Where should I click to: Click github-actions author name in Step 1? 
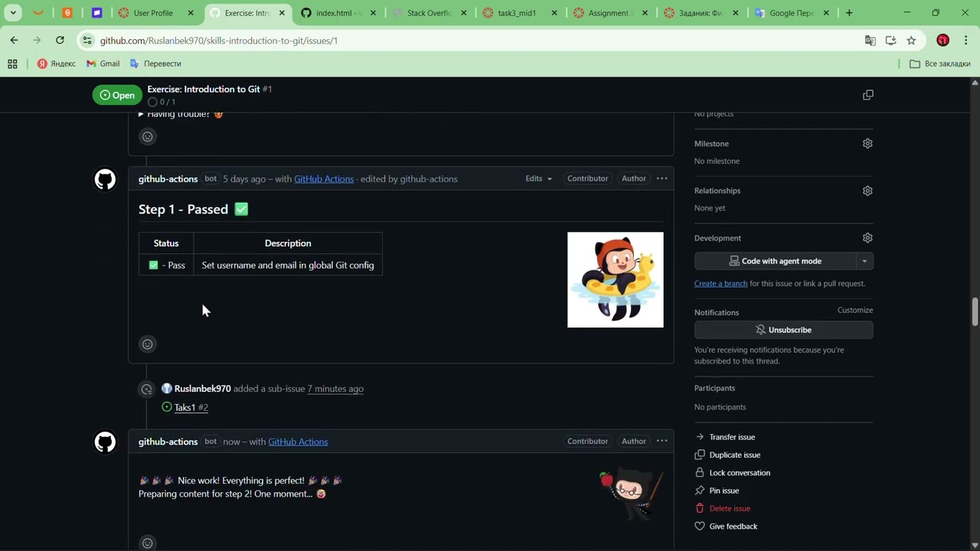[168, 179]
